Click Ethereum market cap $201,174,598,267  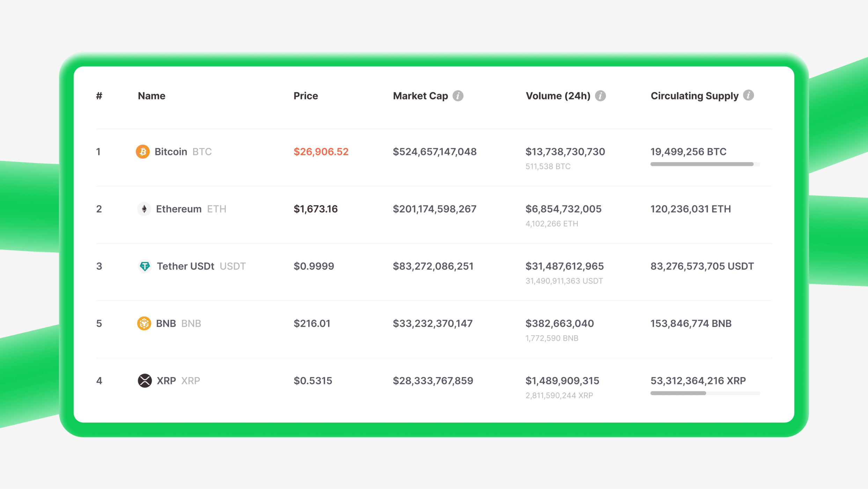click(x=435, y=209)
